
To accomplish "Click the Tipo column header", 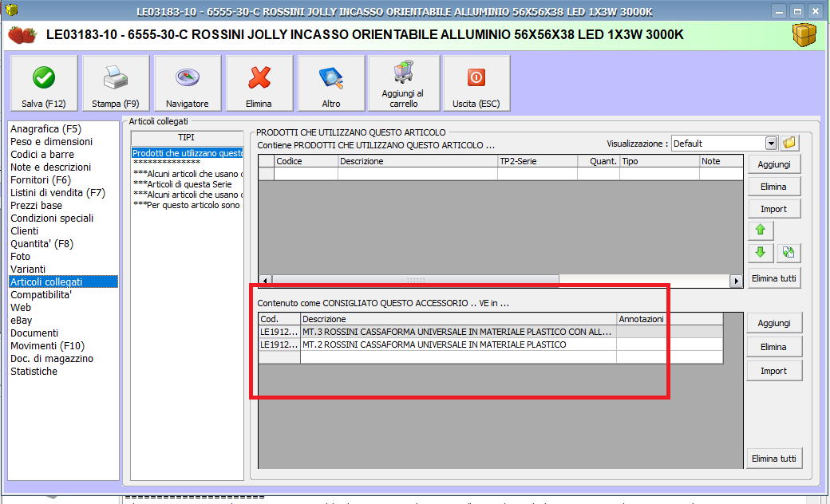I will coord(659,161).
